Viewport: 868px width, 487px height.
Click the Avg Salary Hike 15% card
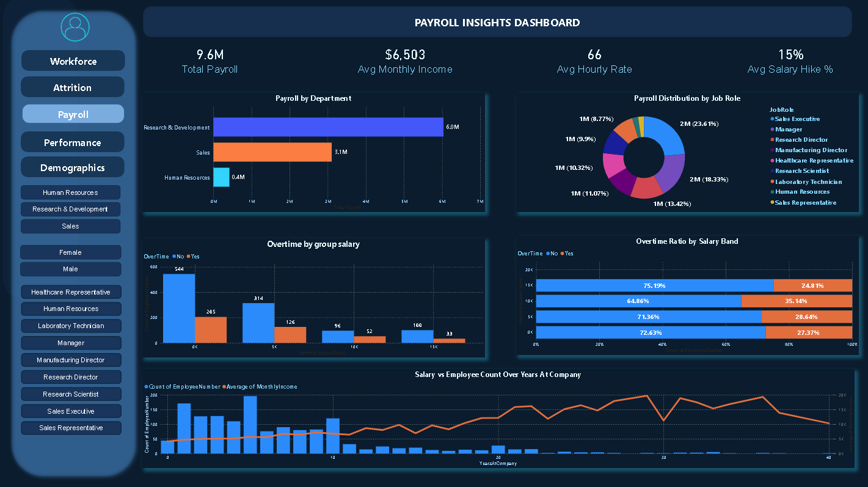pos(790,61)
